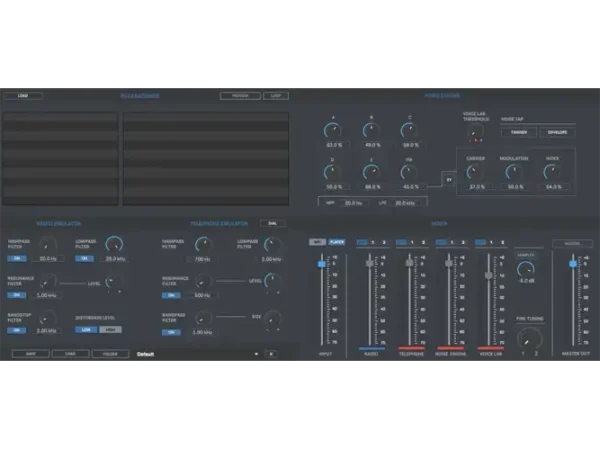Viewport: 600px width, 450px height.
Task: Click the Modulation knob
Action: pos(514,172)
